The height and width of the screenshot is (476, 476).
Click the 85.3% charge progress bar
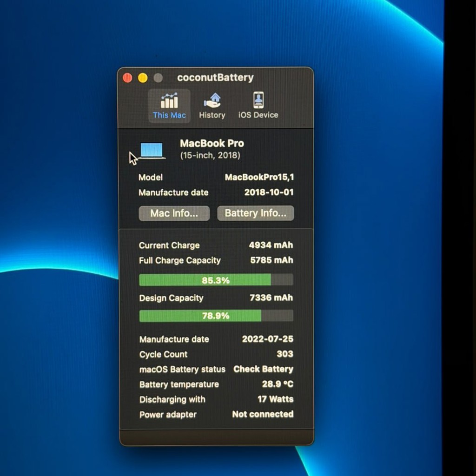(216, 280)
